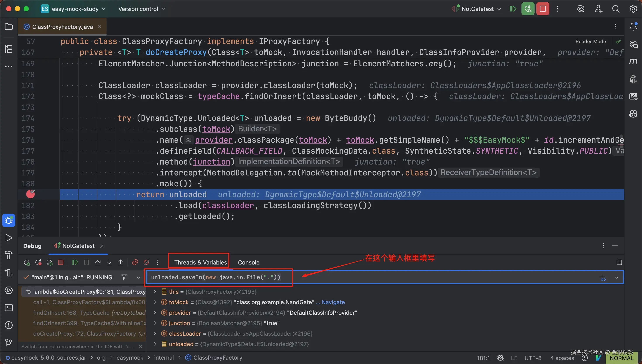The height and width of the screenshot is (364, 642).
Task: Open the Debug tool window from sidebar
Action: coord(9,220)
